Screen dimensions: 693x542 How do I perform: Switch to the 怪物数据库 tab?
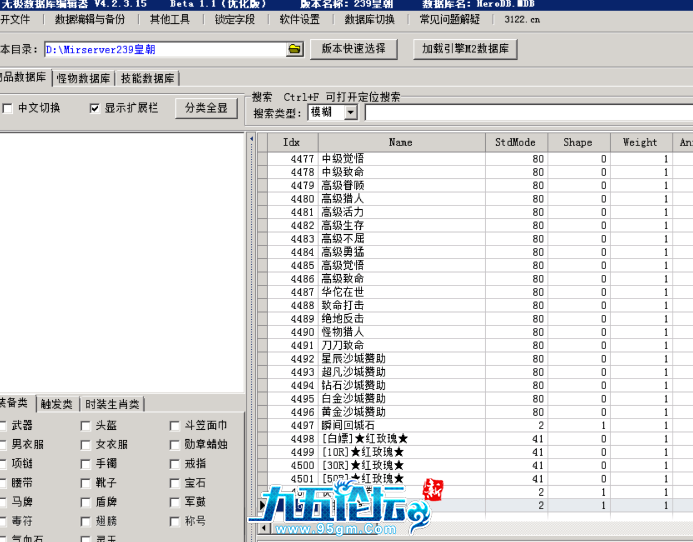click(x=84, y=78)
